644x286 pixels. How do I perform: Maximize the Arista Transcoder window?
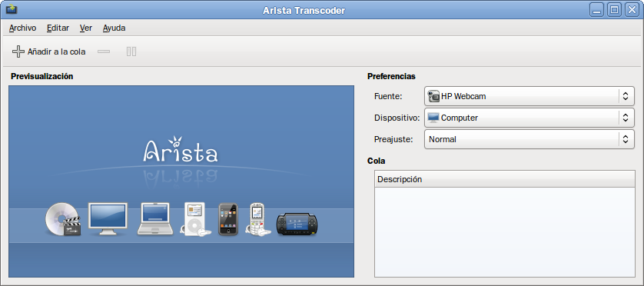pyautogui.click(x=615, y=10)
